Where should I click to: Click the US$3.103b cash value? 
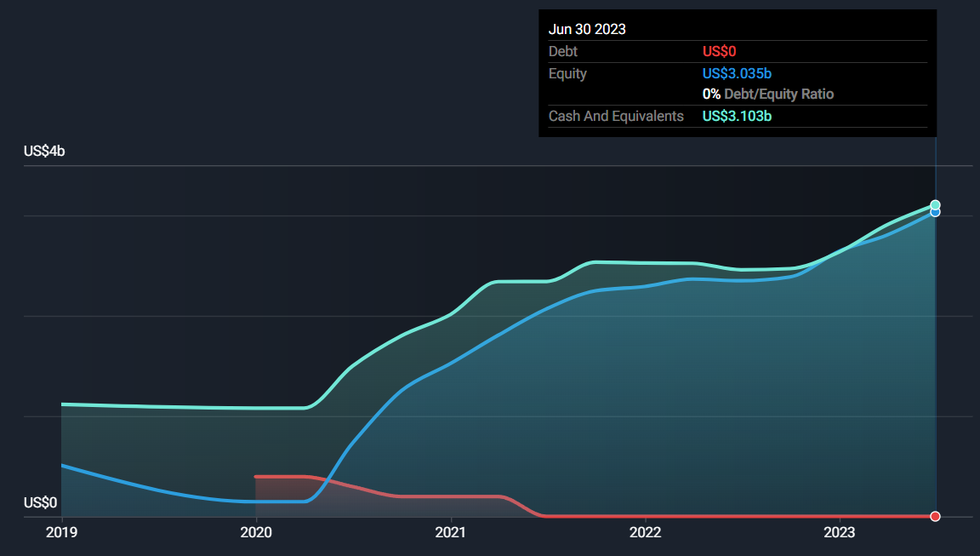click(737, 117)
